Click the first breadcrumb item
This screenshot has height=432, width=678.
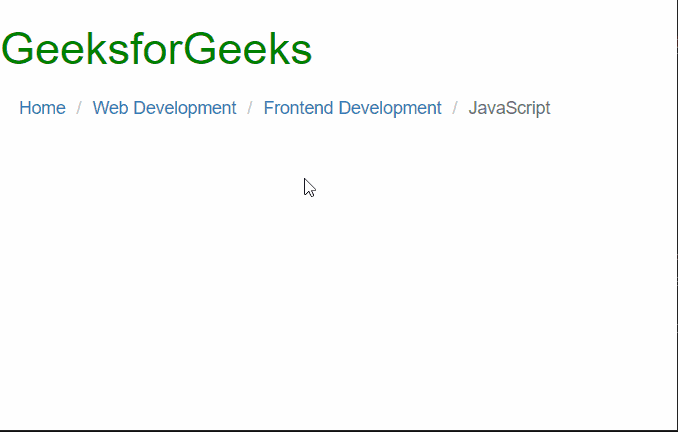[x=42, y=108]
